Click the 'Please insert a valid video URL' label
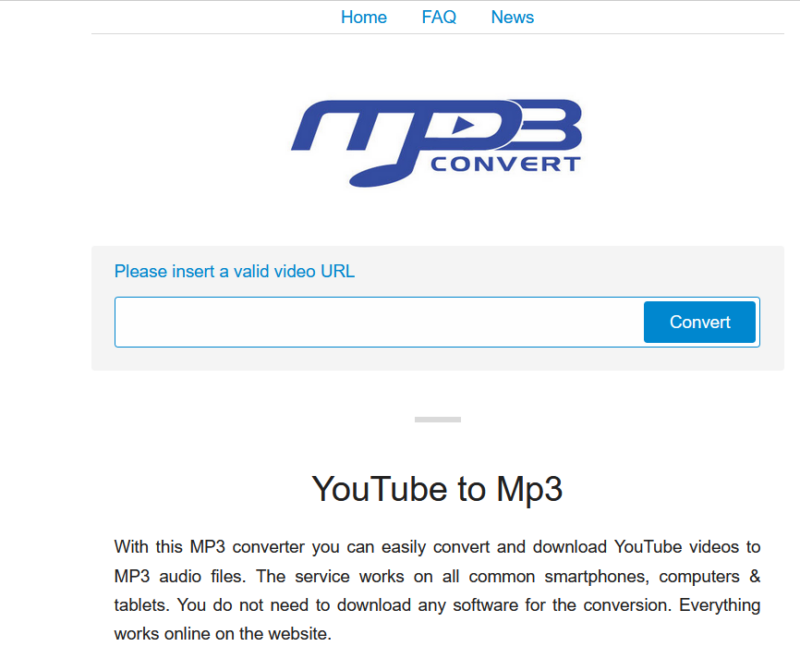This screenshot has width=800, height=671. 234,271
